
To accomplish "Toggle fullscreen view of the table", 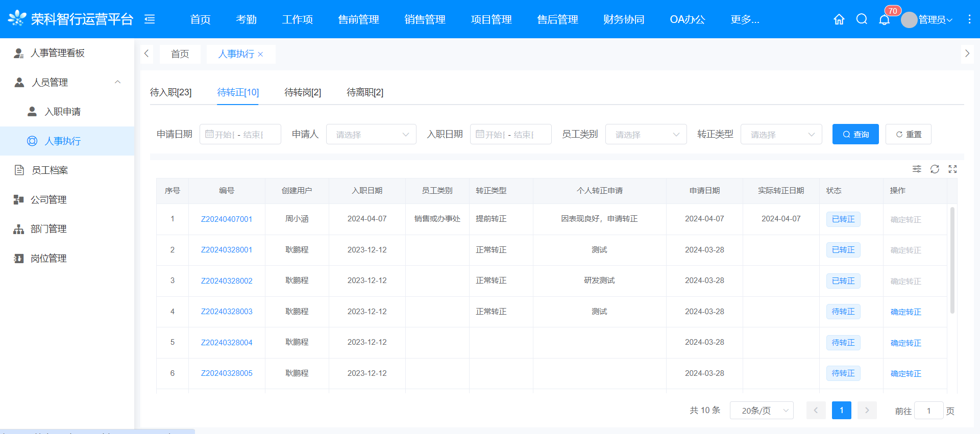I will point(952,169).
